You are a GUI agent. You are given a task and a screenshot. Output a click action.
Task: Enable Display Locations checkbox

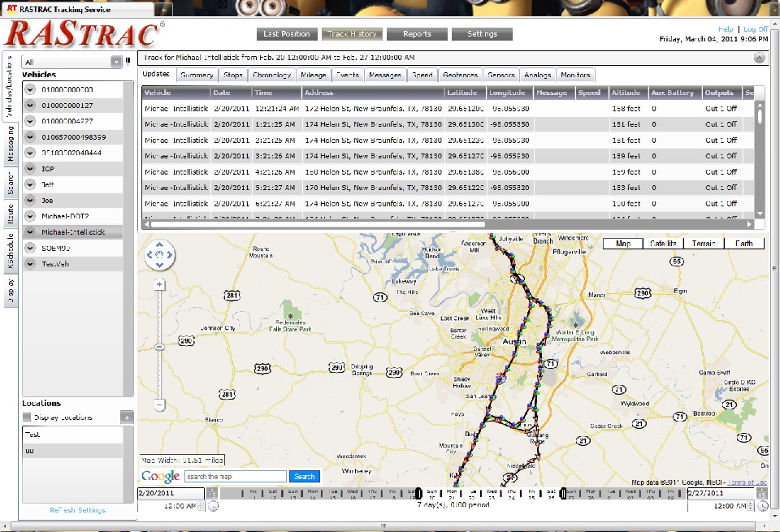point(27,417)
